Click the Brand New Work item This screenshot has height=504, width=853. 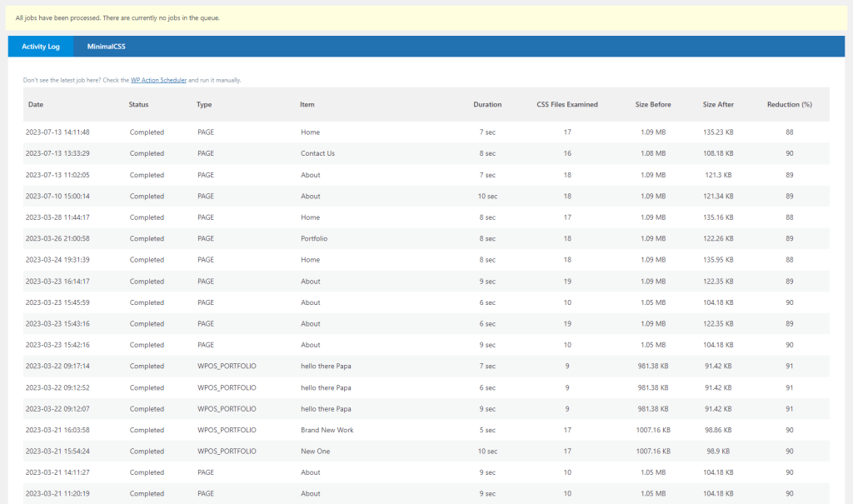tap(327, 430)
